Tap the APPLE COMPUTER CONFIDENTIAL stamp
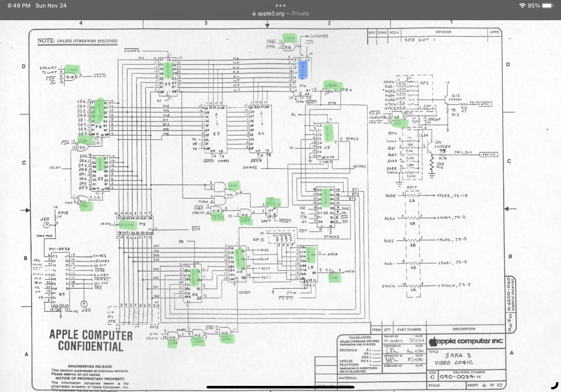This screenshot has height=392, width=561. coord(91,341)
